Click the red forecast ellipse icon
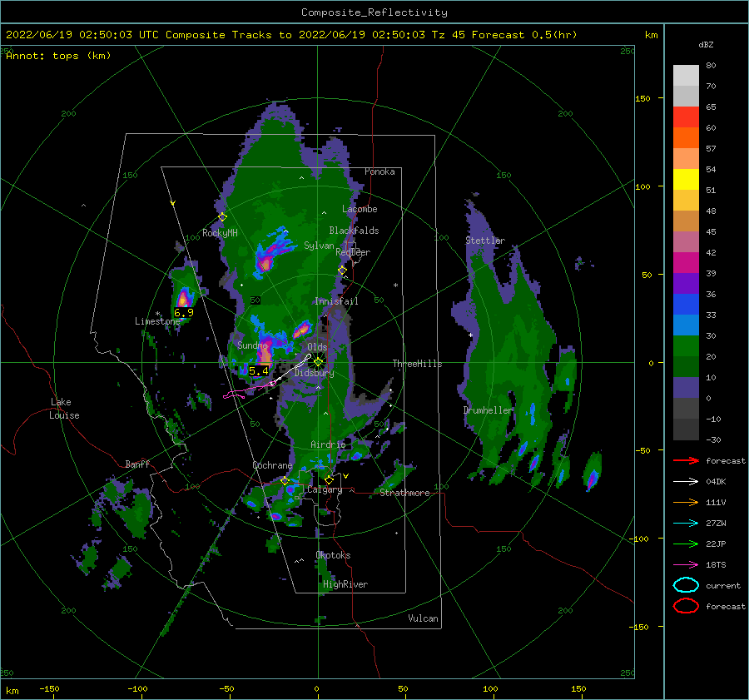Image resolution: width=749 pixels, height=700 pixels. pyautogui.click(x=686, y=606)
